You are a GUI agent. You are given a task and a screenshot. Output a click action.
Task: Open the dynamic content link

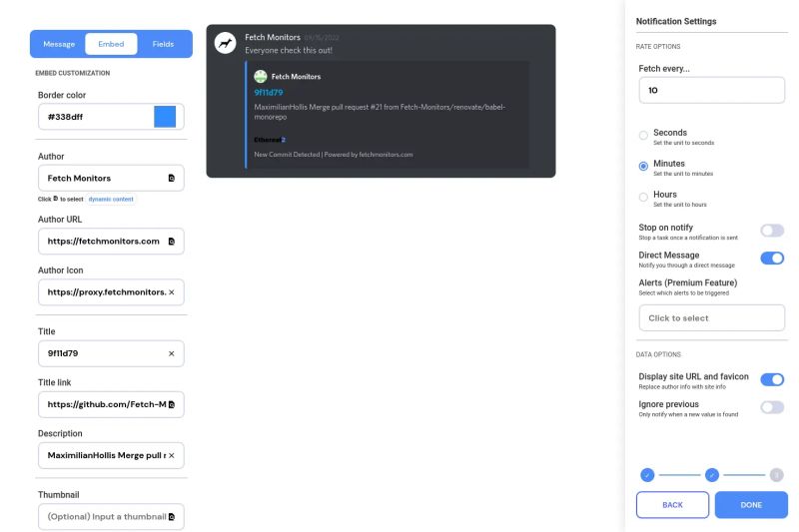[111, 199]
